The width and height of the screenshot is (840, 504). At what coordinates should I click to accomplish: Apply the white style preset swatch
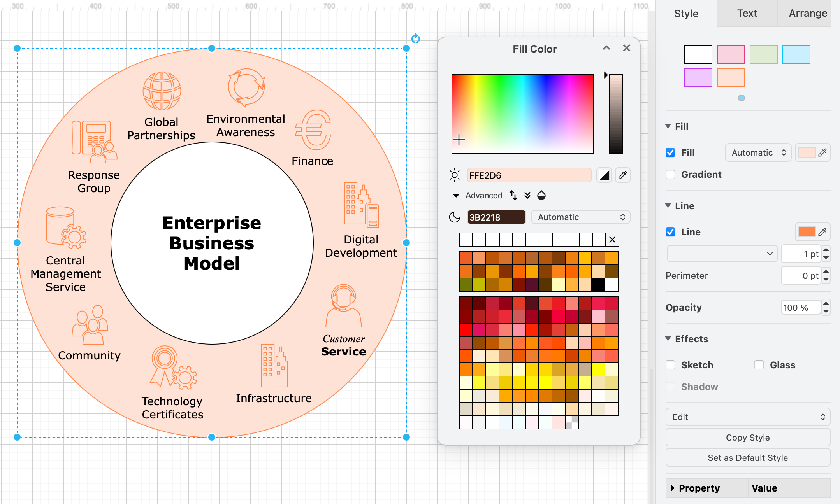point(698,54)
